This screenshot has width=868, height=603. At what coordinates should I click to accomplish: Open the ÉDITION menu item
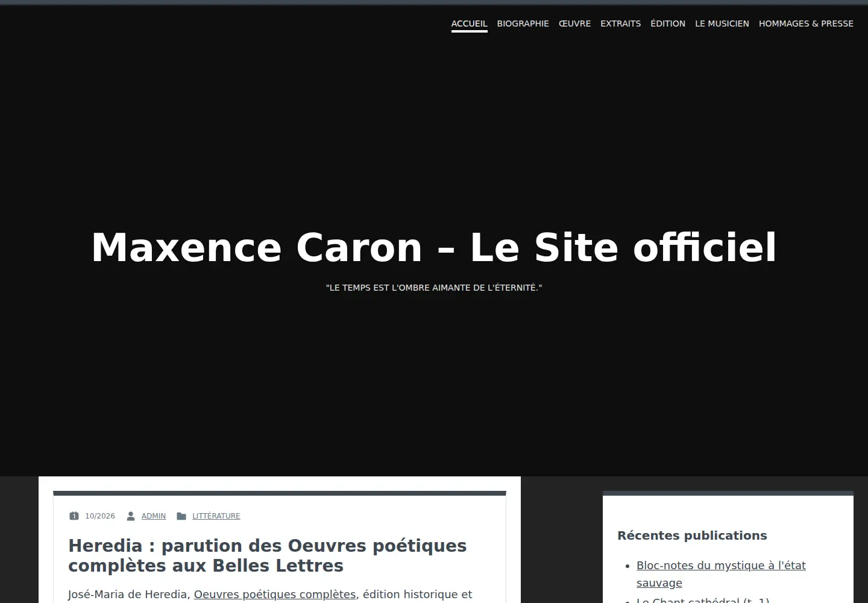point(668,24)
